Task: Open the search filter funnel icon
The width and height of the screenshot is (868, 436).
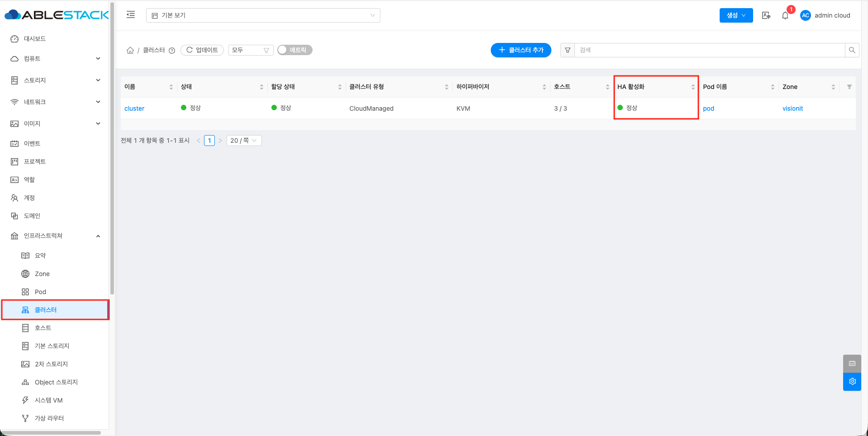Action: coord(568,50)
